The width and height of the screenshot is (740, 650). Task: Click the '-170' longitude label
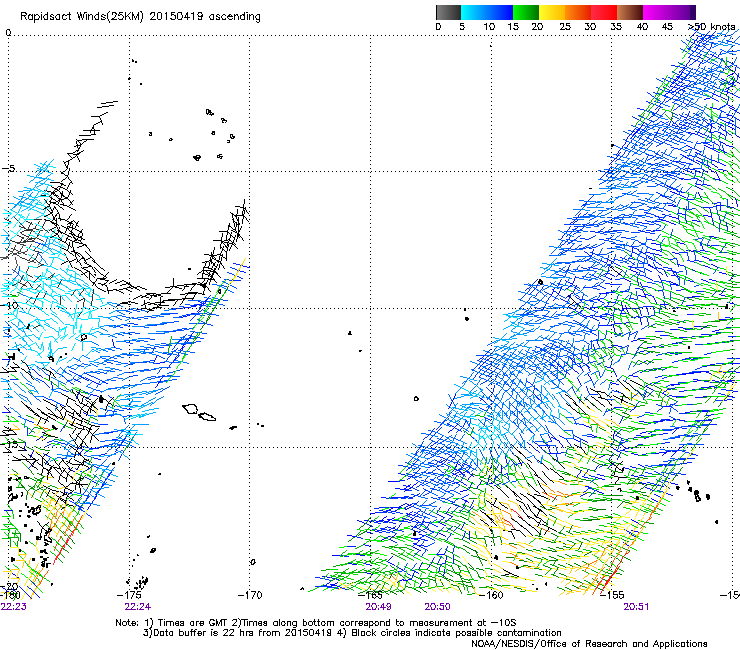[x=250, y=595]
